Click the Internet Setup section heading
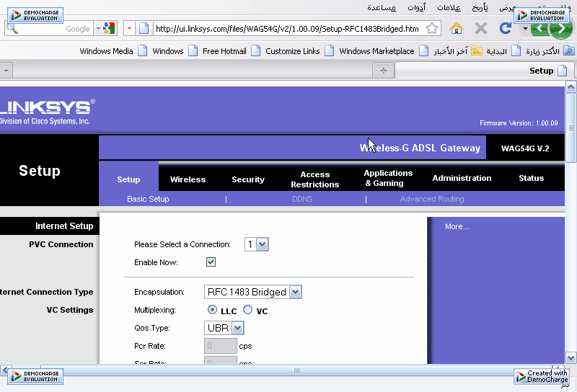 (x=64, y=226)
